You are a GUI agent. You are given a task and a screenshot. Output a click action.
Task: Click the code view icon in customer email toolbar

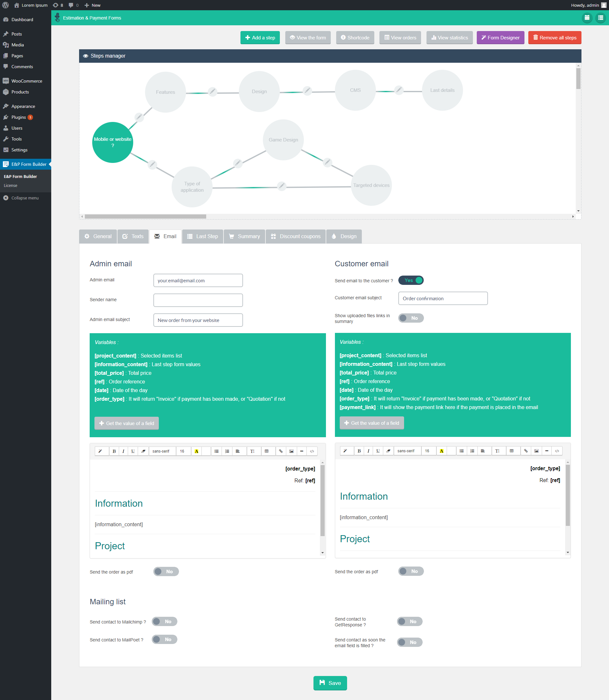[x=557, y=451]
